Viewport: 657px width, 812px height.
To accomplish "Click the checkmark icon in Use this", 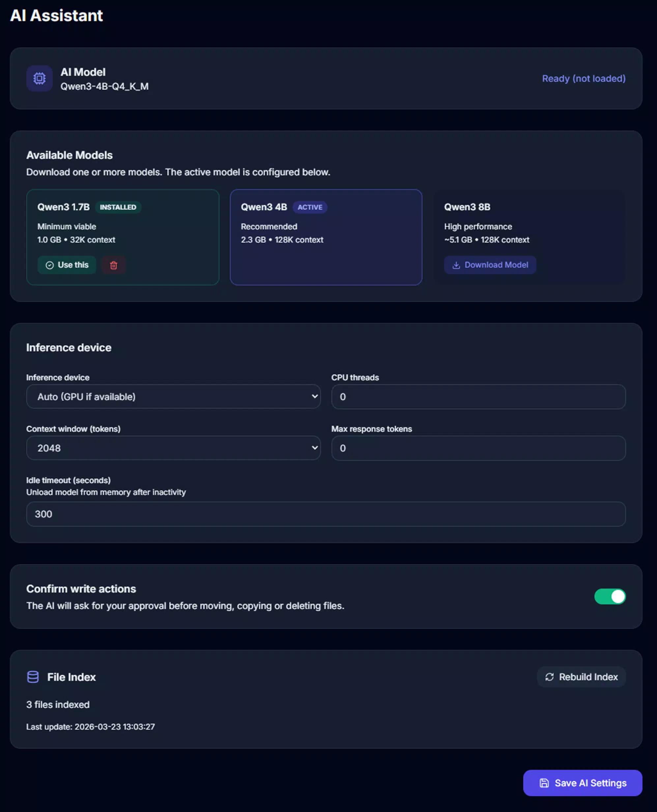I will click(49, 265).
